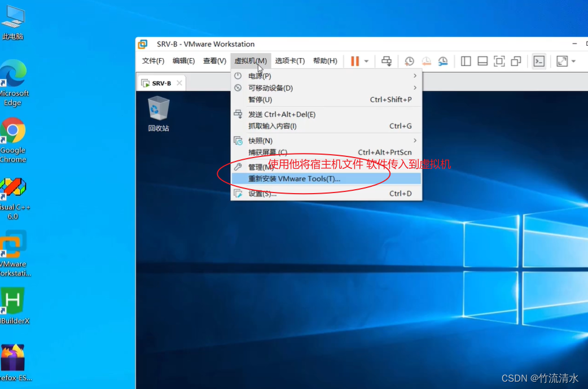
Task: Open the dropdown arrow beside the pause button
Action: [x=366, y=61]
